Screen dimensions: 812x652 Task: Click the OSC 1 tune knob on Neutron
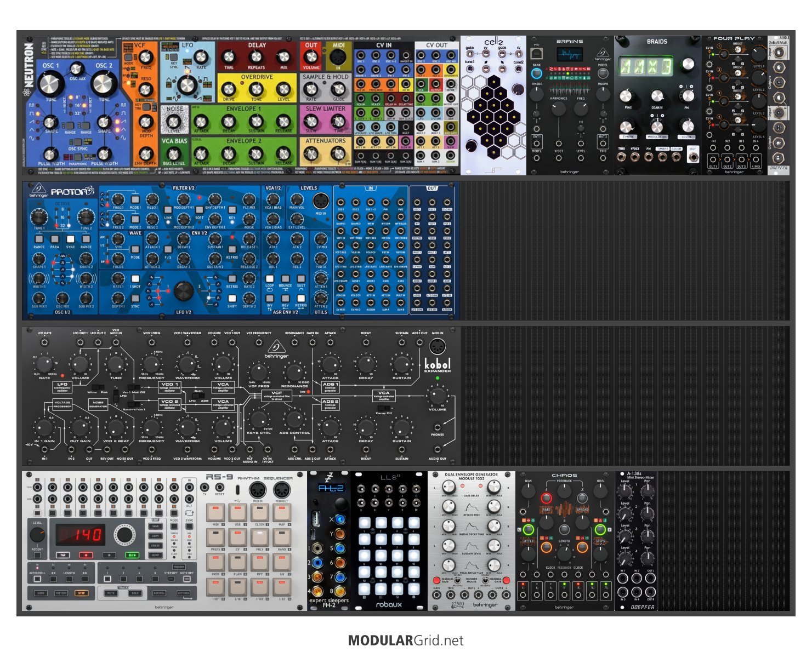[x=48, y=84]
